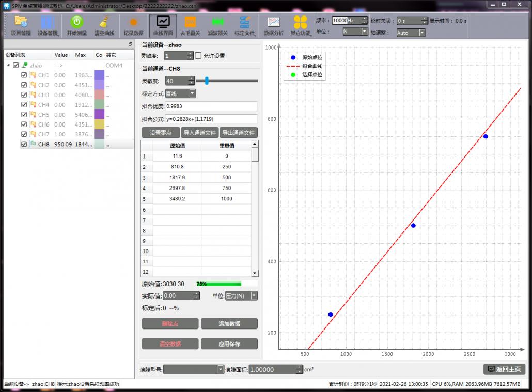This screenshot has width=532, height=392.
Task: Click the 原始值 column header
Action: coord(177,145)
